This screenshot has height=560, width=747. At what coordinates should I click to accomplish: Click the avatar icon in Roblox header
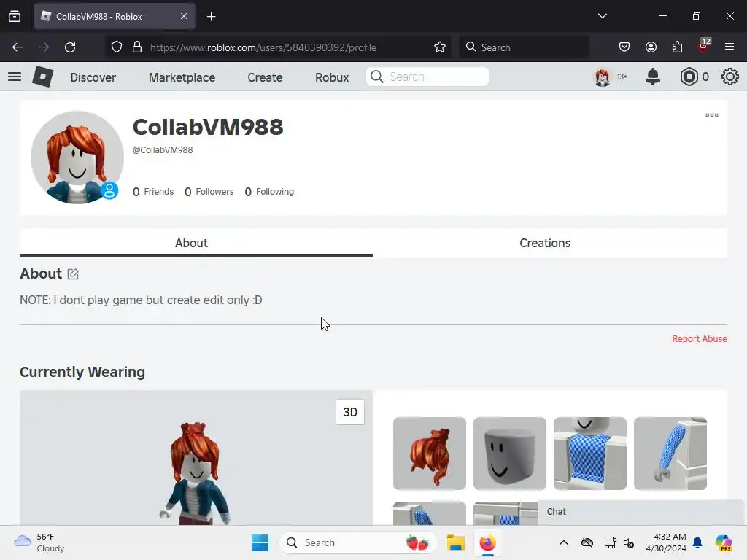[x=602, y=77]
